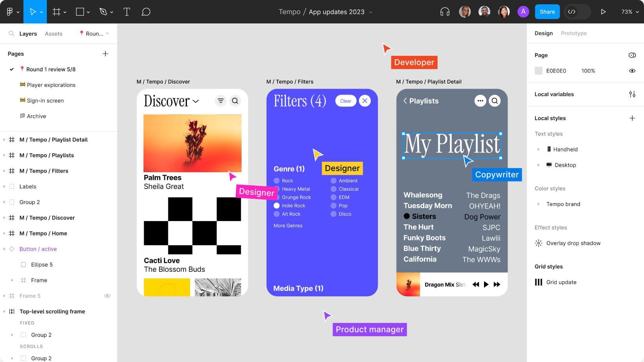644x362 pixels.
Task: Click the fast-forward playback button
Action: pos(497,284)
